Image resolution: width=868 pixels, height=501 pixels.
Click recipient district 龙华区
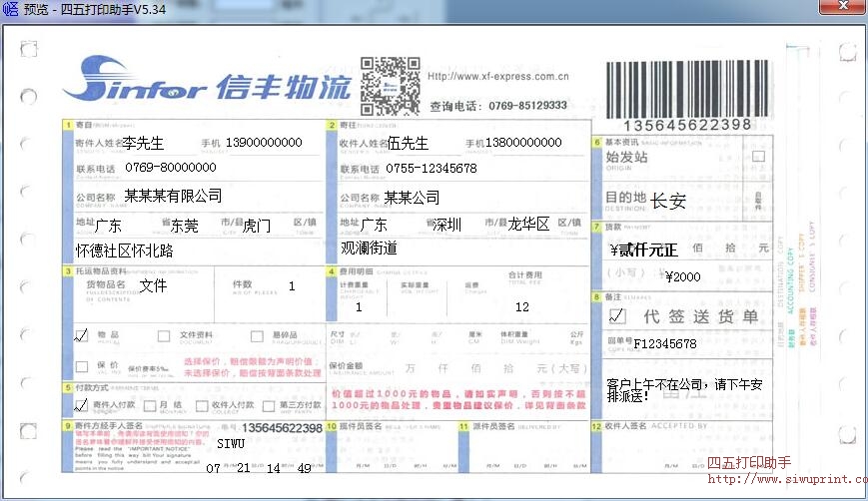point(528,224)
